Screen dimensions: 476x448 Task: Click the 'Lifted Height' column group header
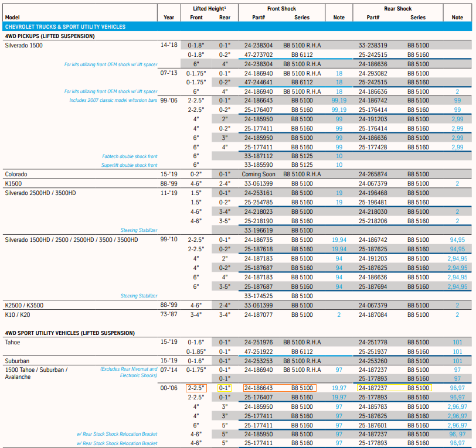click(209, 9)
